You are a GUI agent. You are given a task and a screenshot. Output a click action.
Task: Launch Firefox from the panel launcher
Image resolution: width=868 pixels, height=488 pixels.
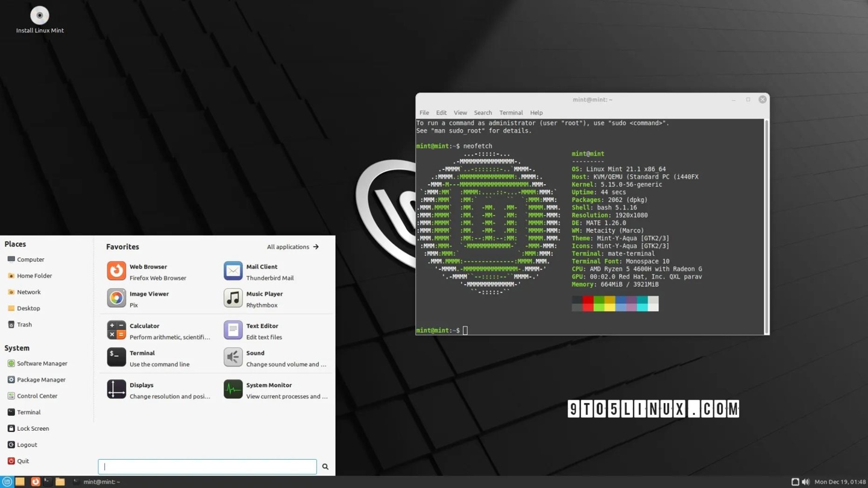coord(35,482)
